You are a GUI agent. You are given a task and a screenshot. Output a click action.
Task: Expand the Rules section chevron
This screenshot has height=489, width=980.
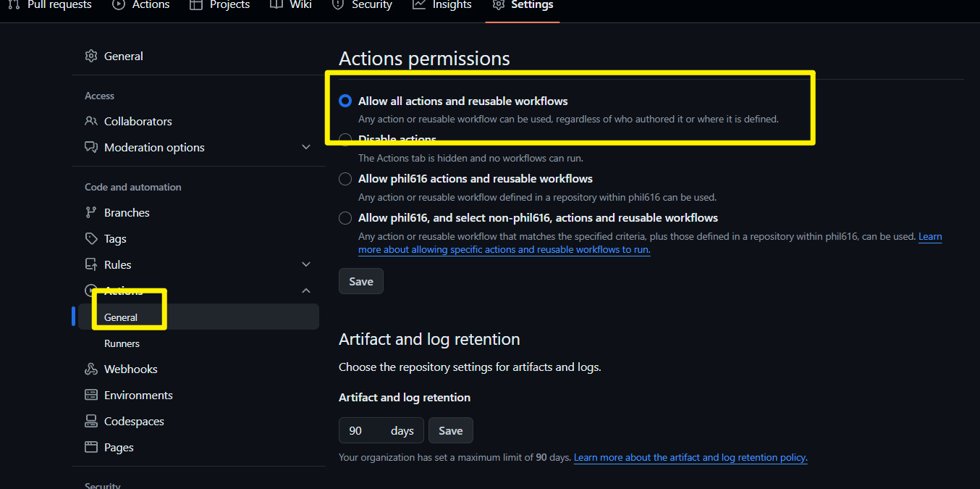pos(306,264)
